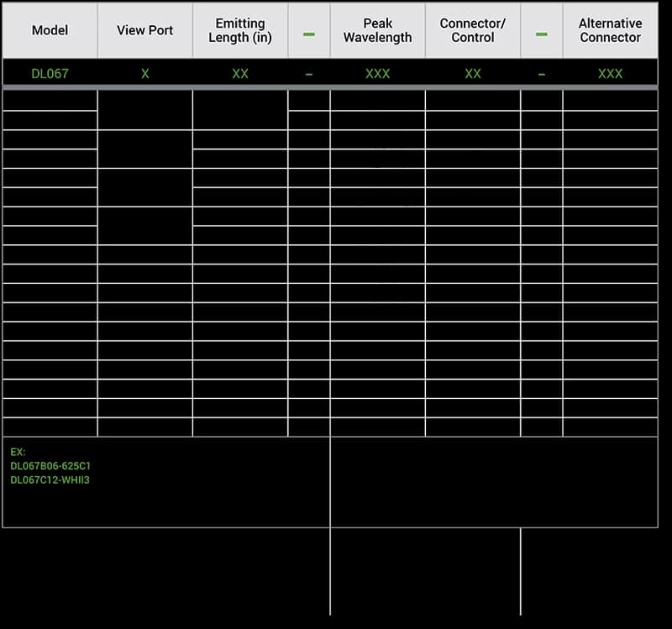Viewport: 672px width, 629px height.
Task: Click the dash placeholder before Peak Wavelength XXX
Action: [309, 75]
